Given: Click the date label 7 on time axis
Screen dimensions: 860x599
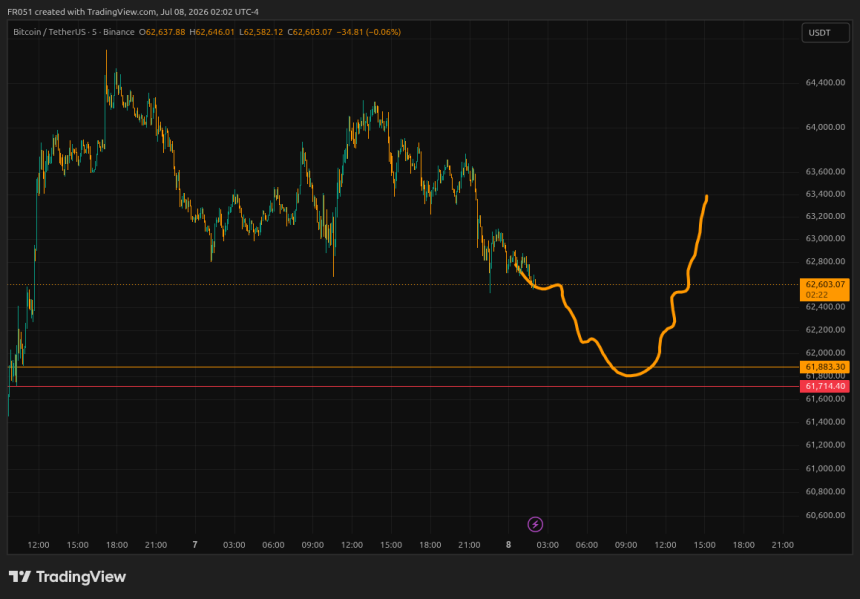Looking at the screenshot, I should (195, 545).
